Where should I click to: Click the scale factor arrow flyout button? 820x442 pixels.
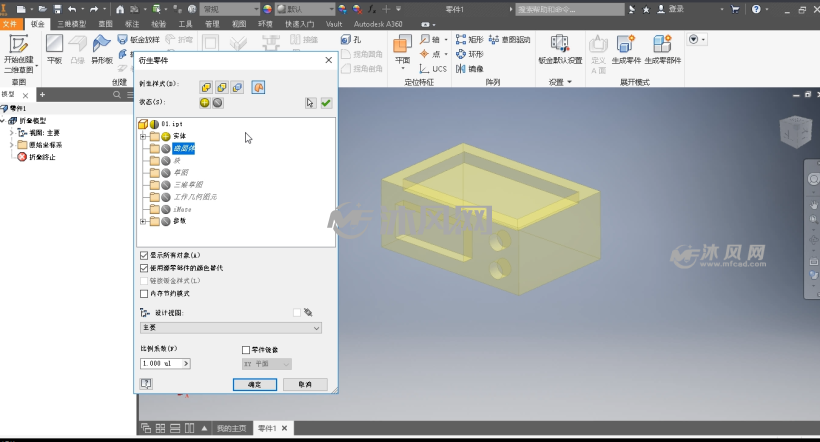tap(186, 363)
